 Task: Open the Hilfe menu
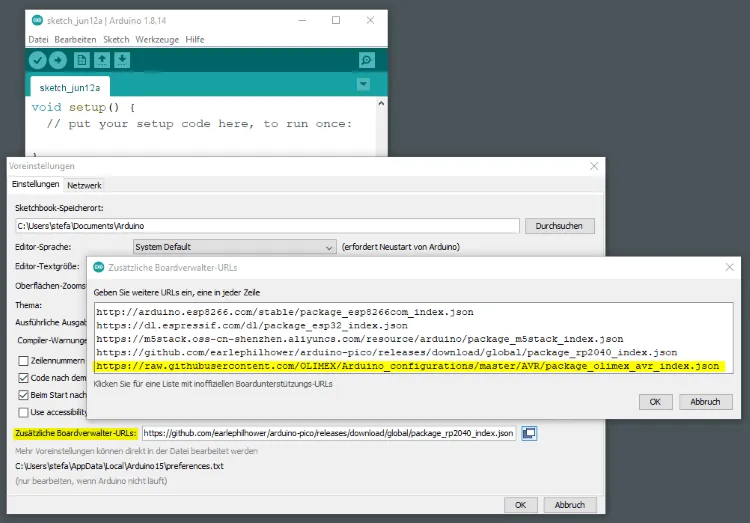tap(195, 39)
